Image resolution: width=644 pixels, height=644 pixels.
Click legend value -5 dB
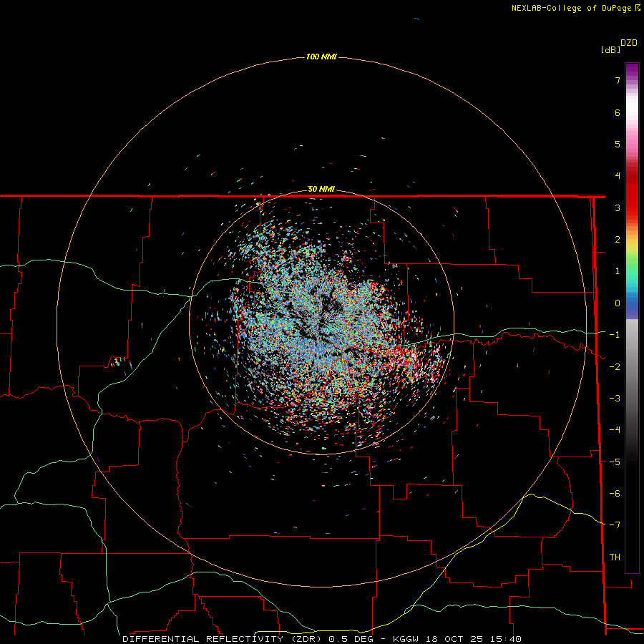click(x=615, y=462)
